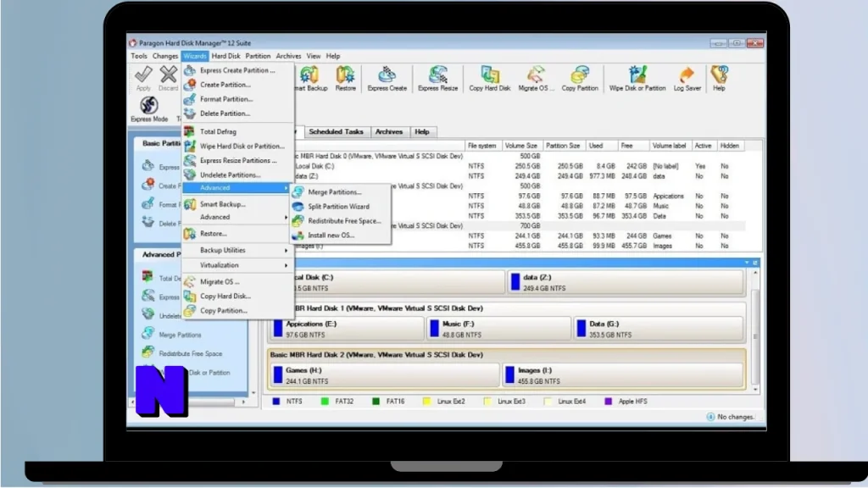Select Music (F:) partition block
This screenshot has height=488, width=868.
pyautogui.click(x=498, y=329)
